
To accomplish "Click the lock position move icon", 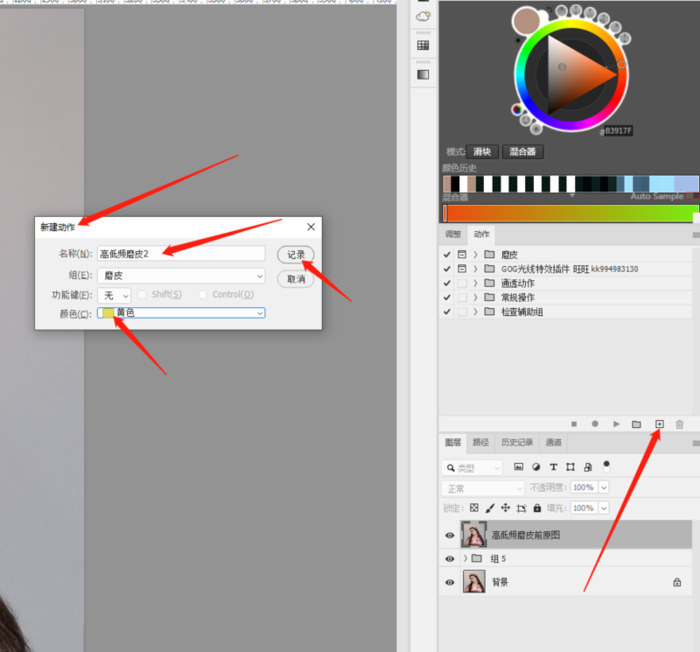I will pos(505,508).
